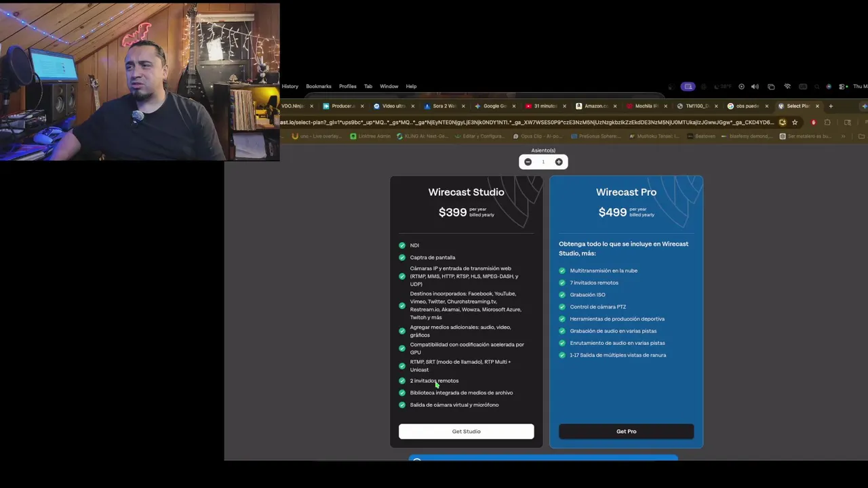This screenshot has width=868, height=488.
Task: Bookmark this page with the star icon
Action: coord(795,123)
